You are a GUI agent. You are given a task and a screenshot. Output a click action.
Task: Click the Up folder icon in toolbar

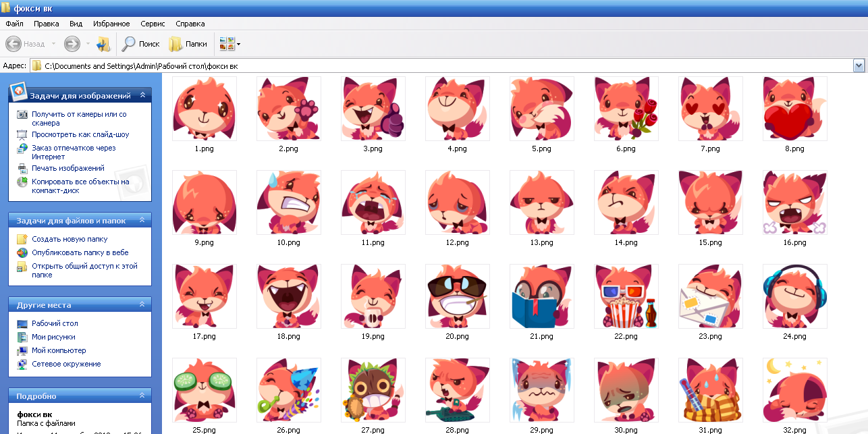[x=103, y=44]
